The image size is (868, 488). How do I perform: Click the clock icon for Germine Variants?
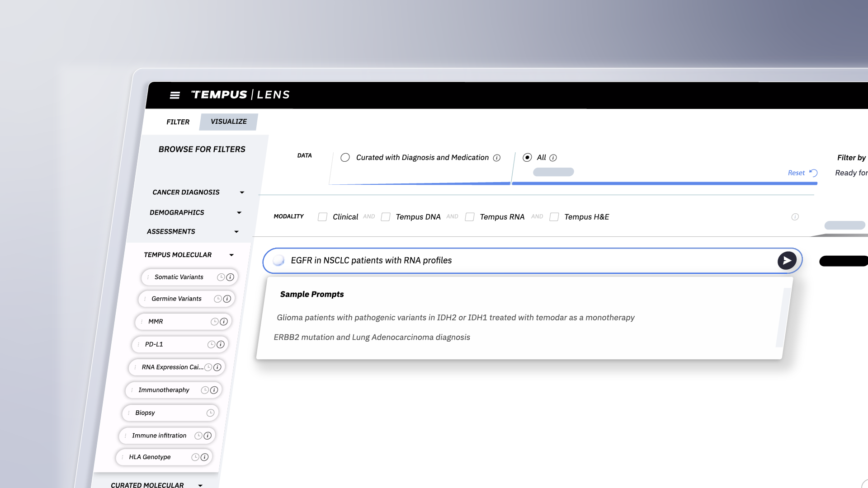coord(217,299)
